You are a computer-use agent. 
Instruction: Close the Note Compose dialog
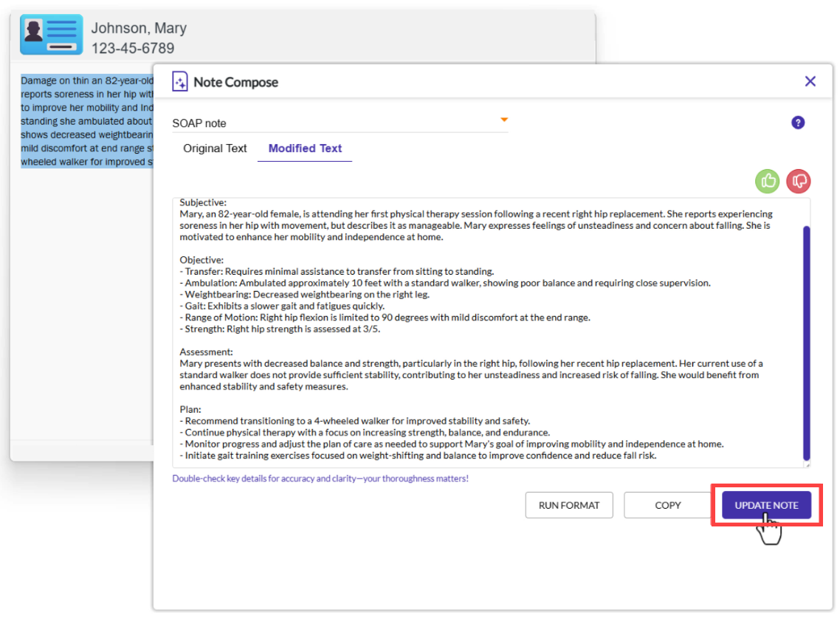point(810,81)
